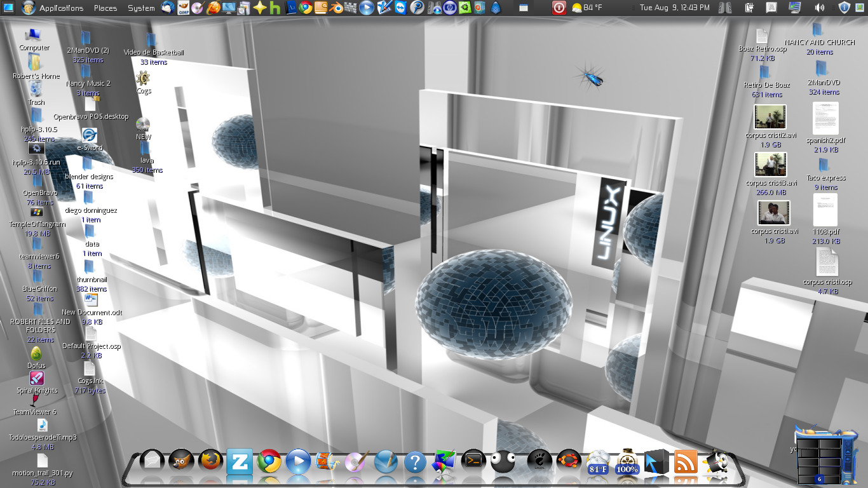Open Chrome from the bottom dock
The width and height of the screenshot is (868, 488).
click(269, 462)
